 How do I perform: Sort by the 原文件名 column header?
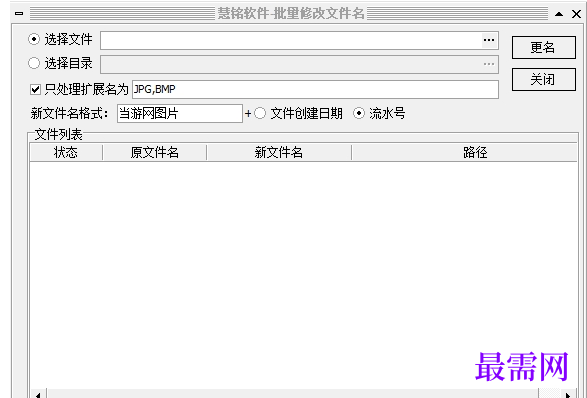[155, 152]
